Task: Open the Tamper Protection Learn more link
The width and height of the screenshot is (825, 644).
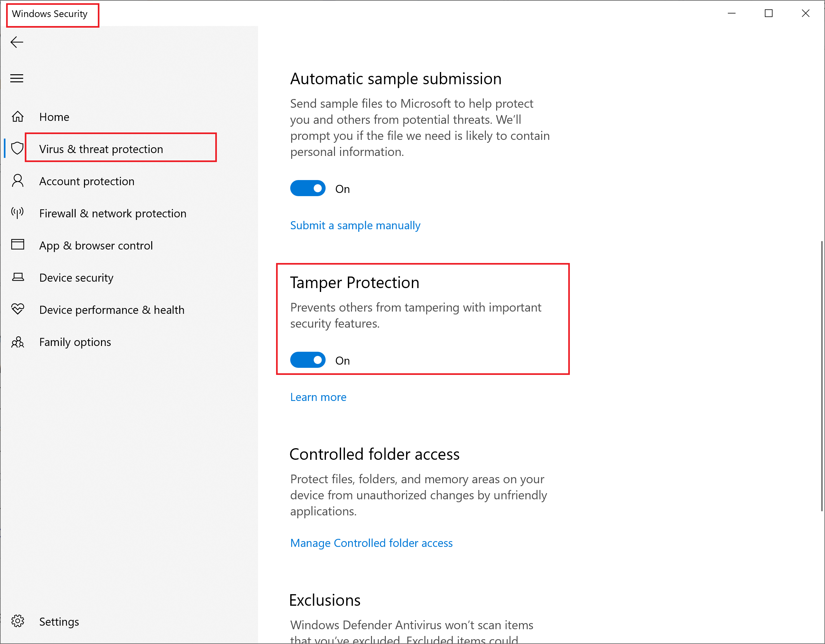Action: (318, 397)
